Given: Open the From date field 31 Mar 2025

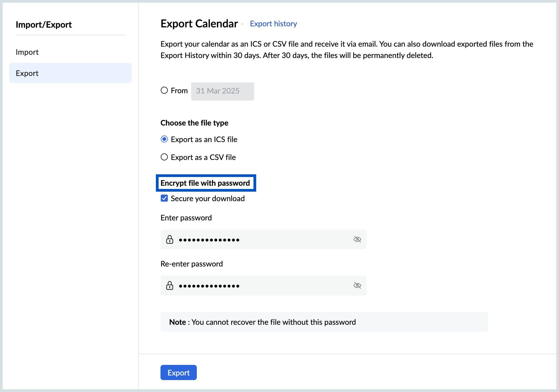Looking at the screenshot, I should (x=223, y=91).
